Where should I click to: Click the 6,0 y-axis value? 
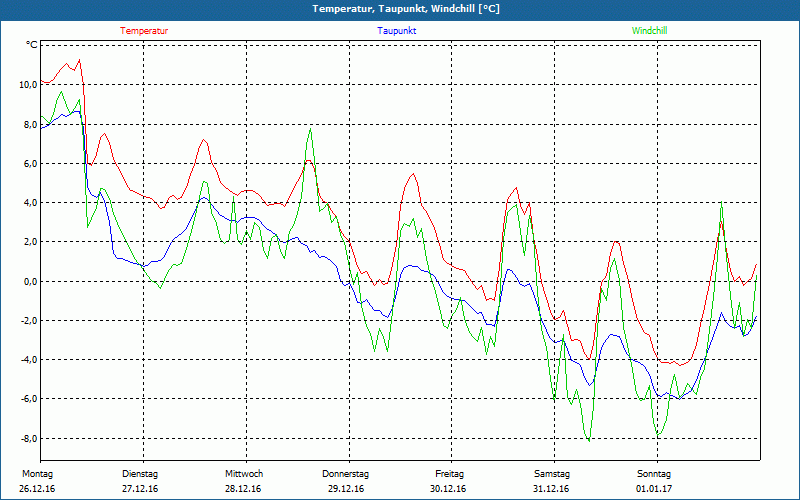30,164
